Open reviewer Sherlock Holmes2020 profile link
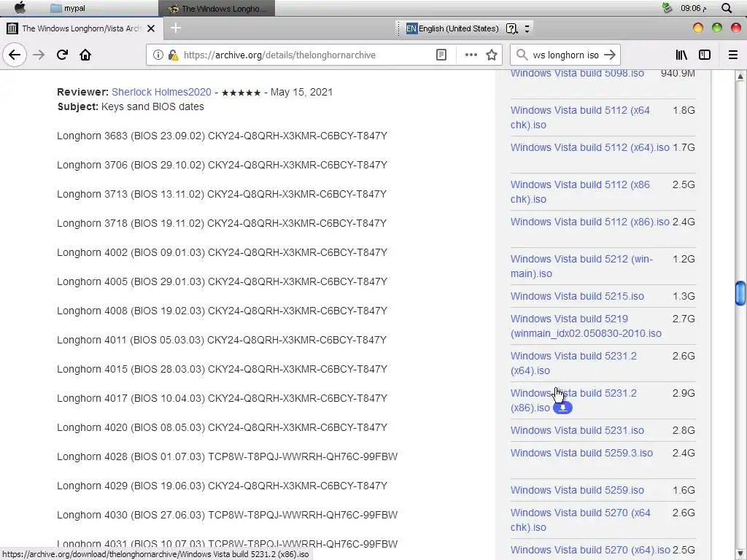747x560 pixels. tap(161, 92)
